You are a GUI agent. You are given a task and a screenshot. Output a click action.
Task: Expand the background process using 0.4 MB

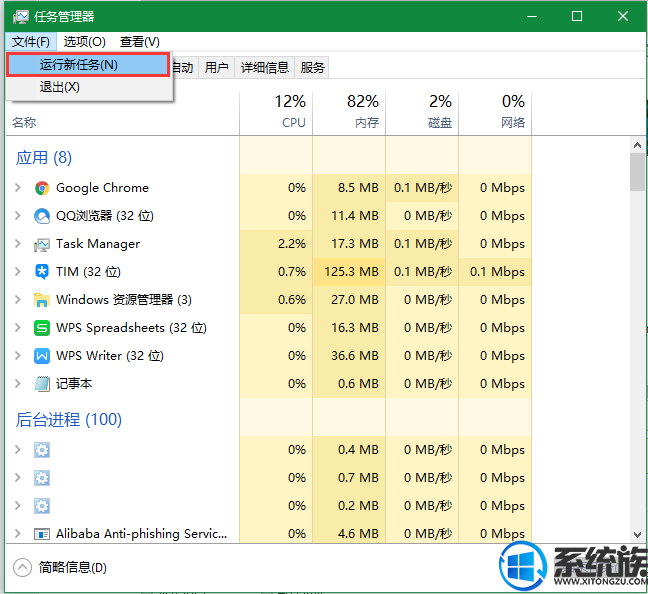click(x=17, y=449)
